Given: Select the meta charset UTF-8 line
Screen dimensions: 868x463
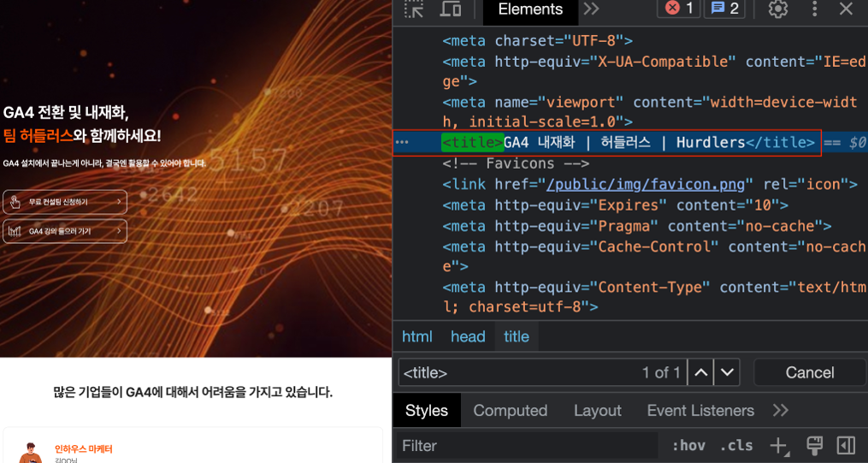Looking at the screenshot, I should click(x=537, y=41).
